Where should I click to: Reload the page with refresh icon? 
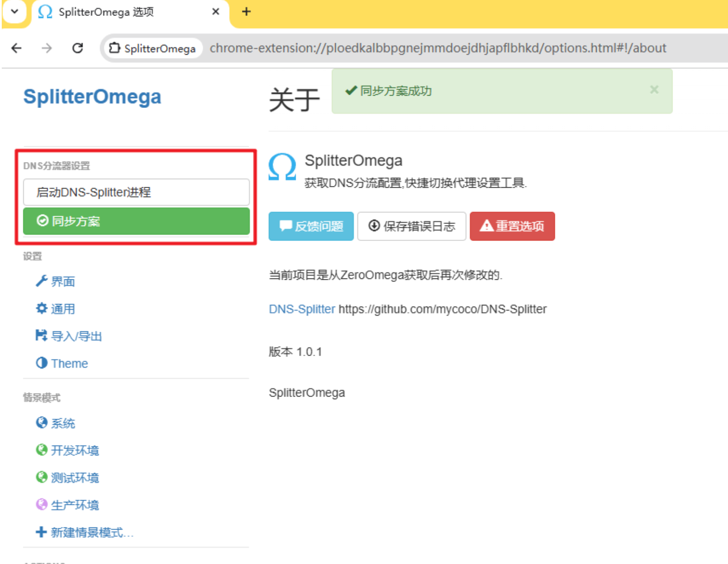click(x=78, y=48)
